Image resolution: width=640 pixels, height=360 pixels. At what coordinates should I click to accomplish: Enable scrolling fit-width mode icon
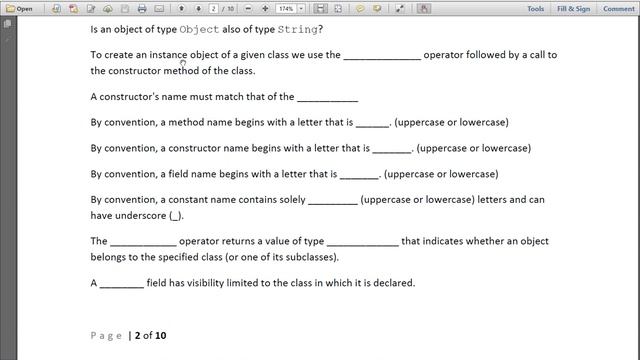pyautogui.click(x=320, y=9)
